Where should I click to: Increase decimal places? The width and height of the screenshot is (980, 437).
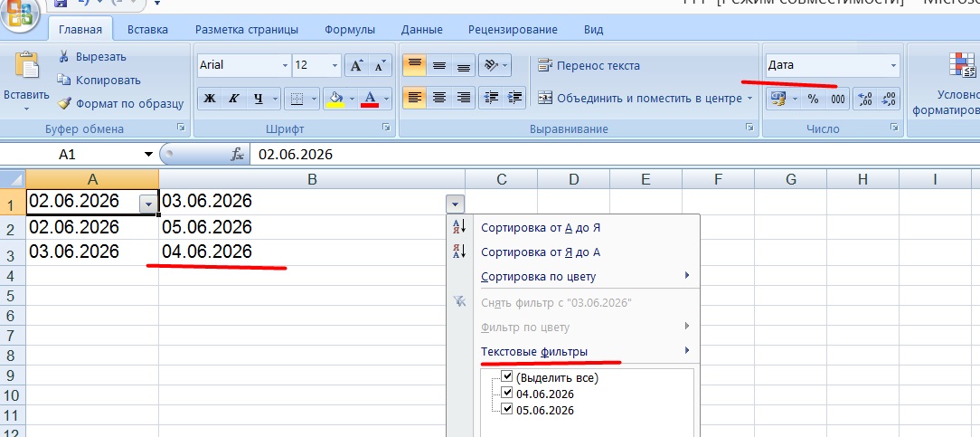[x=865, y=98]
